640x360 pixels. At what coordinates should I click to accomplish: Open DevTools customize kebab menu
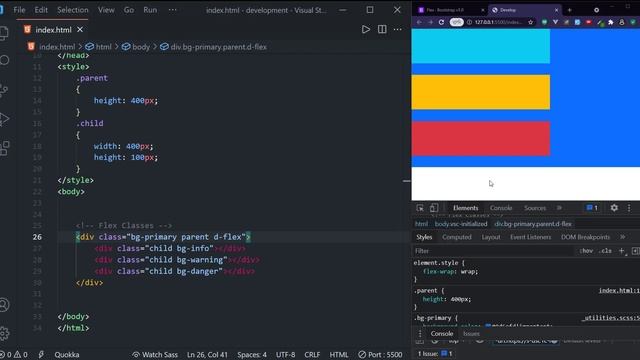[629, 208]
